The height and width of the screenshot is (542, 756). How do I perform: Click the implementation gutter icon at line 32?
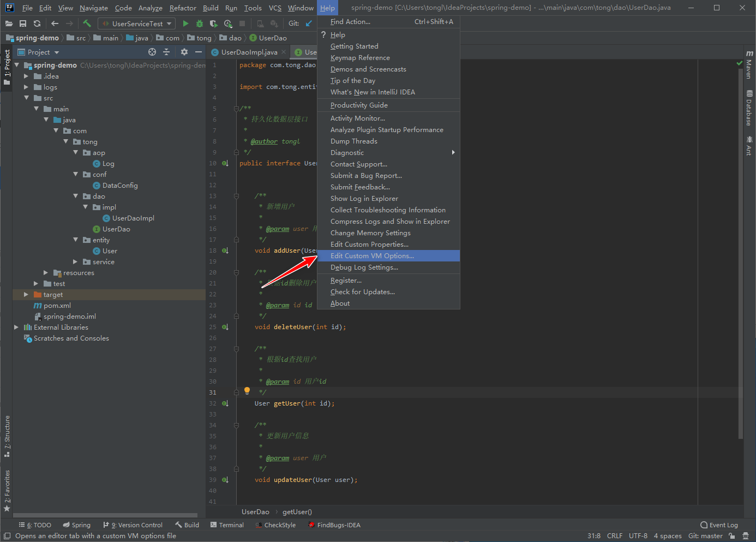pos(225,403)
